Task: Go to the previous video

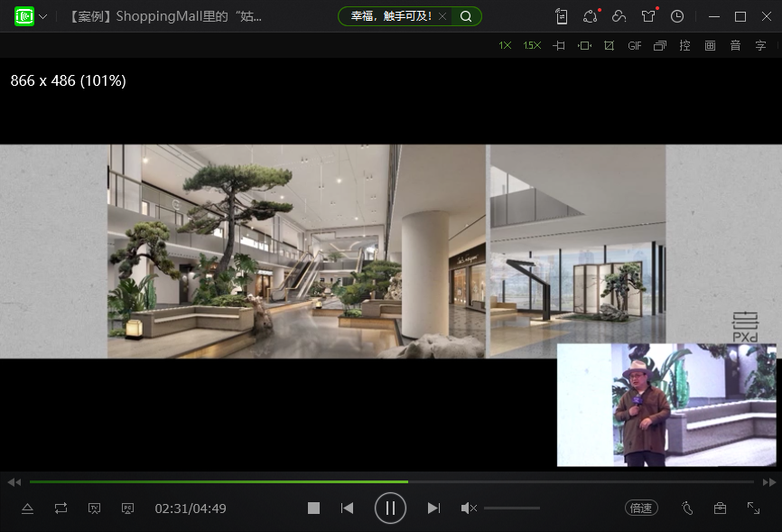Action: (x=347, y=508)
